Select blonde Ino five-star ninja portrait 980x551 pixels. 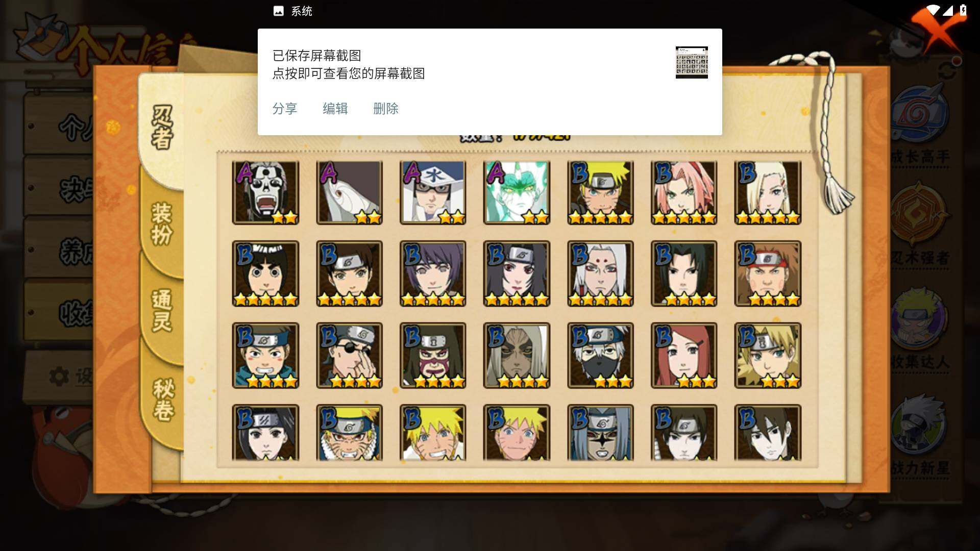pyautogui.click(x=768, y=193)
